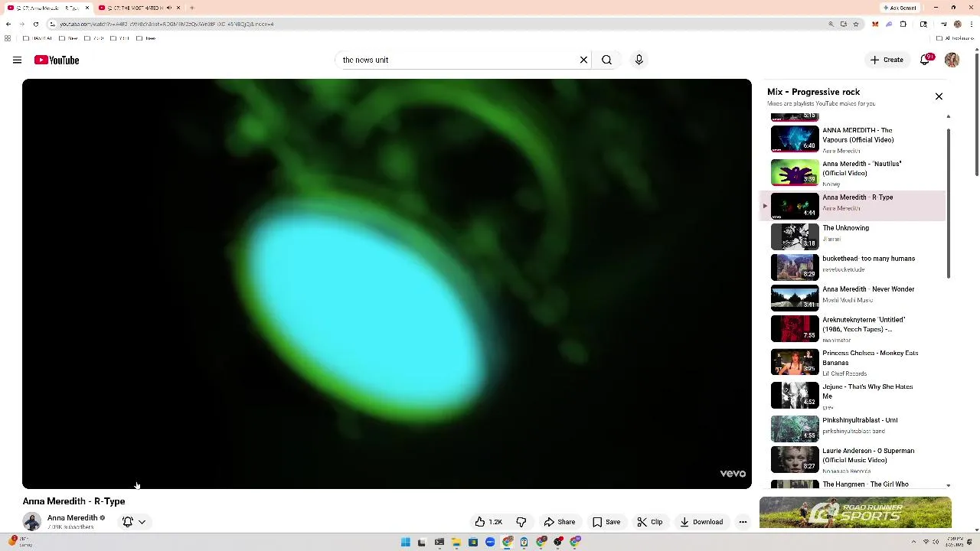
Task: Open the Road Runner Sports ad banner
Action: click(x=855, y=512)
